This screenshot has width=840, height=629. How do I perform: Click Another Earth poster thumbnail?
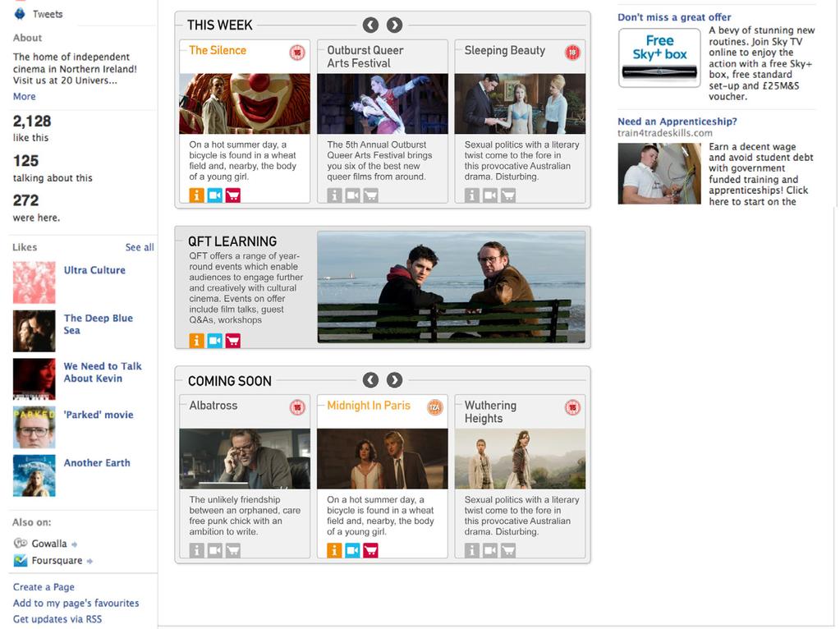[34, 475]
